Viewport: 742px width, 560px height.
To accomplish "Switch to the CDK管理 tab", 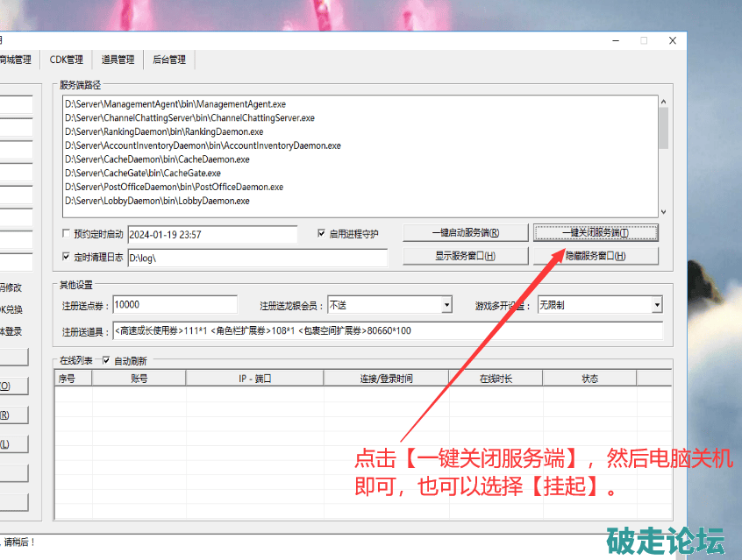I will click(x=67, y=60).
